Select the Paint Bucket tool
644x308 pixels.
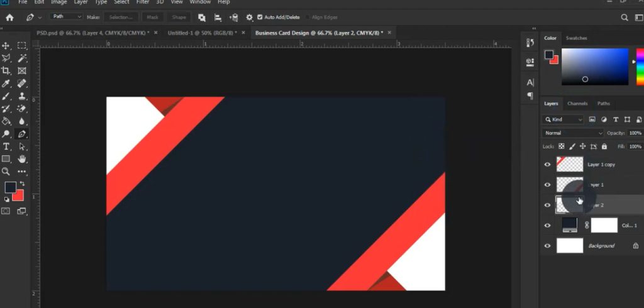6,121
